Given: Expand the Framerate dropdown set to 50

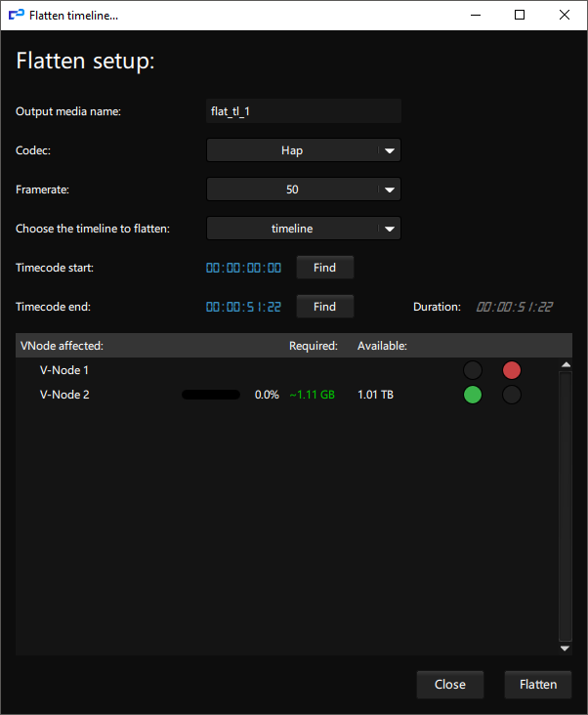Looking at the screenshot, I should tap(304, 189).
